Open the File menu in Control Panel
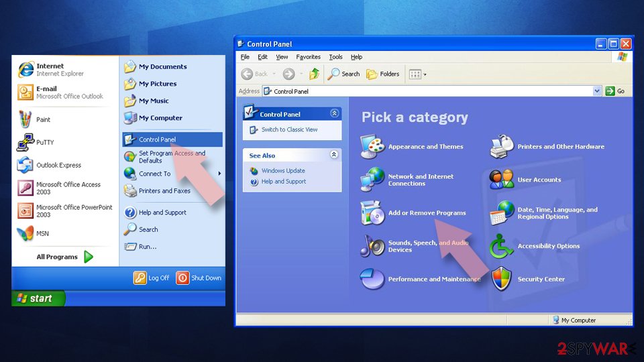Image resolution: width=644 pixels, height=362 pixels. click(246, 57)
